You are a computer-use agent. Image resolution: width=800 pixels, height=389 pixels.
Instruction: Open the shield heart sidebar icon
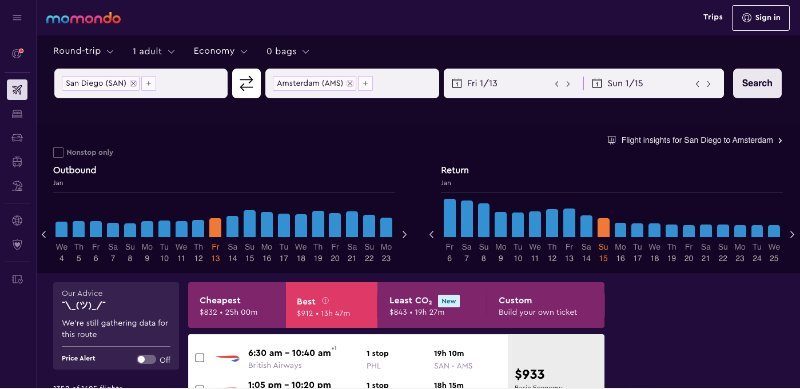17,245
